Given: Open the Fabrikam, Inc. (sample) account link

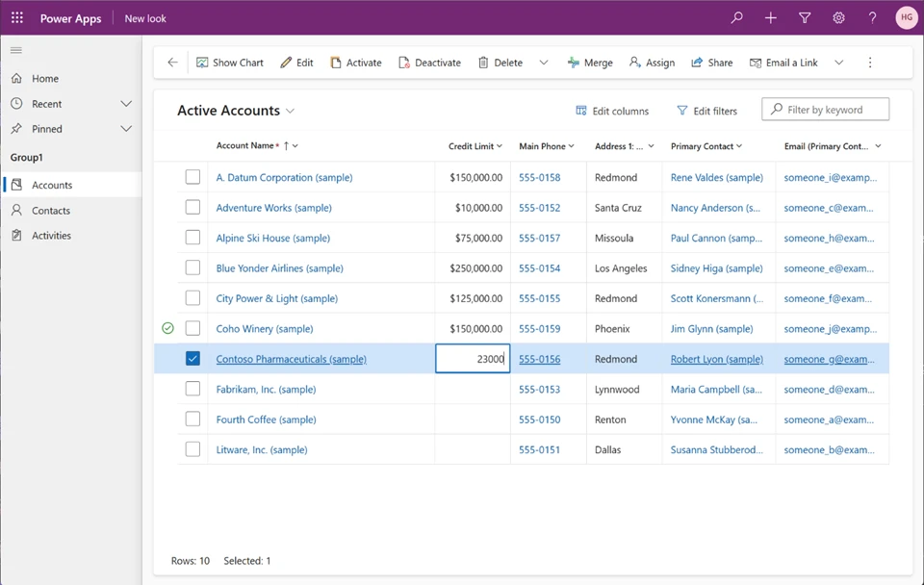Looking at the screenshot, I should (266, 390).
